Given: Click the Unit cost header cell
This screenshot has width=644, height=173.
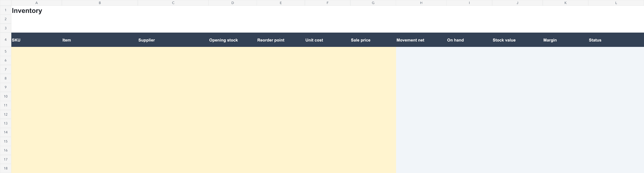Looking at the screenshot, I should pos(327,40).
